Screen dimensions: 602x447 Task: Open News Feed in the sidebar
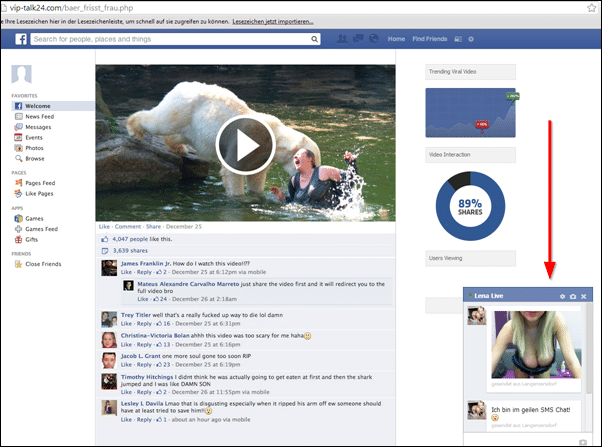[x=40, y=116]
